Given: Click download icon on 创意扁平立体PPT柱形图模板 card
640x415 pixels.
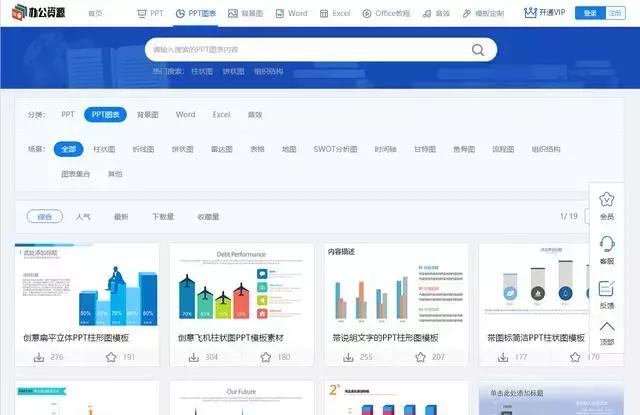Looking at the screenshot, I should [39, 357].
